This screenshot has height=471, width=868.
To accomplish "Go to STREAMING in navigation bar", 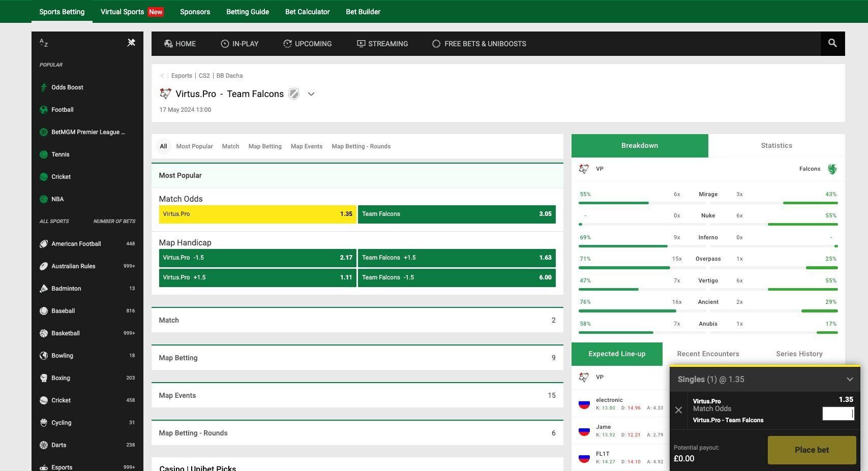I will coord(382,44).
